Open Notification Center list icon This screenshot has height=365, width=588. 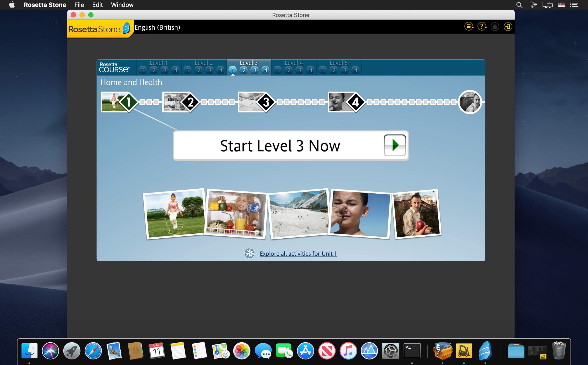tap(574, 5)
